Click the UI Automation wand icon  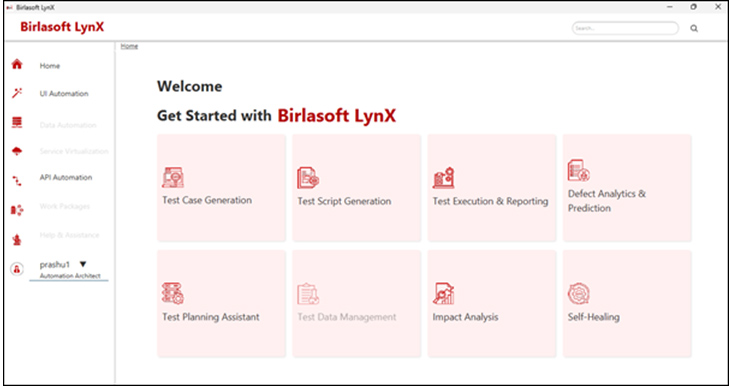[17, 93]
